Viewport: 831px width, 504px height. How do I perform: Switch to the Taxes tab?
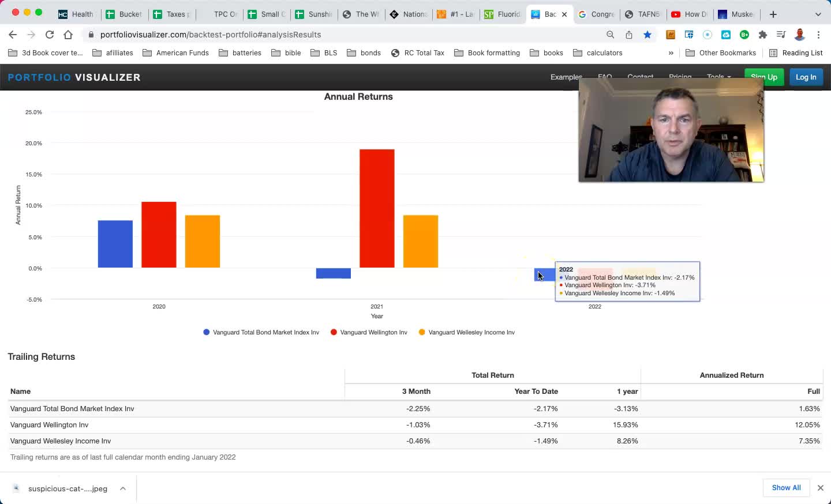pos(172,14)
